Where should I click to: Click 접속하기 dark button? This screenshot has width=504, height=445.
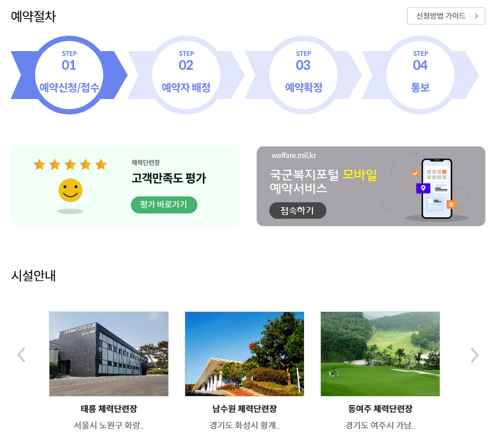(x=298, y=210)
